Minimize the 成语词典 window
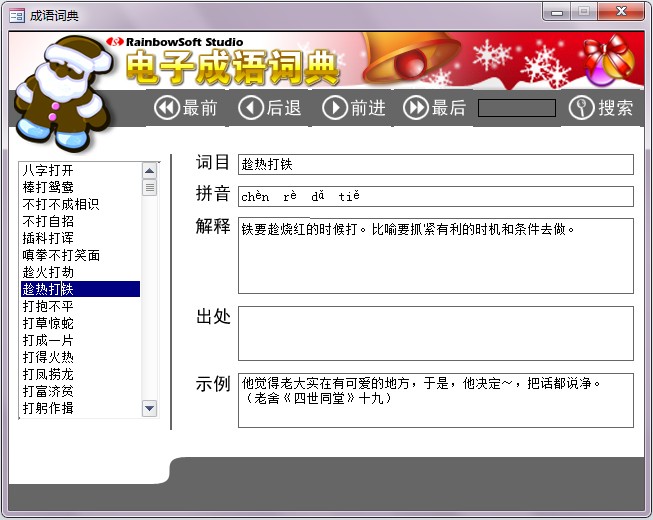653x520 pixels. (x=557, y=12)
